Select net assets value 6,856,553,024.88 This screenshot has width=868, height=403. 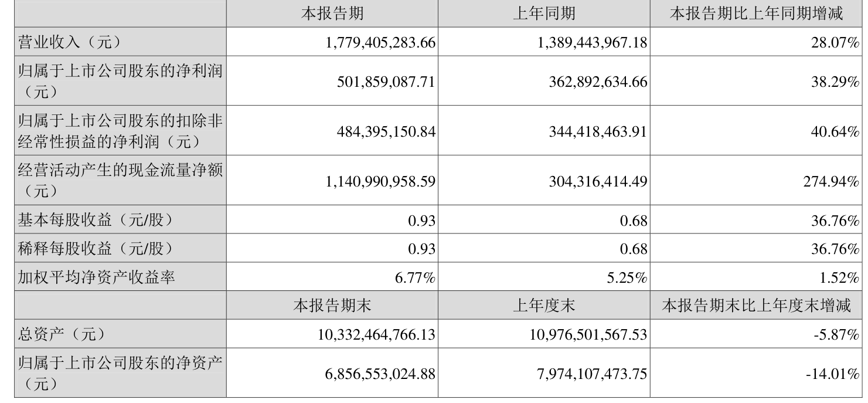point(377,374)
